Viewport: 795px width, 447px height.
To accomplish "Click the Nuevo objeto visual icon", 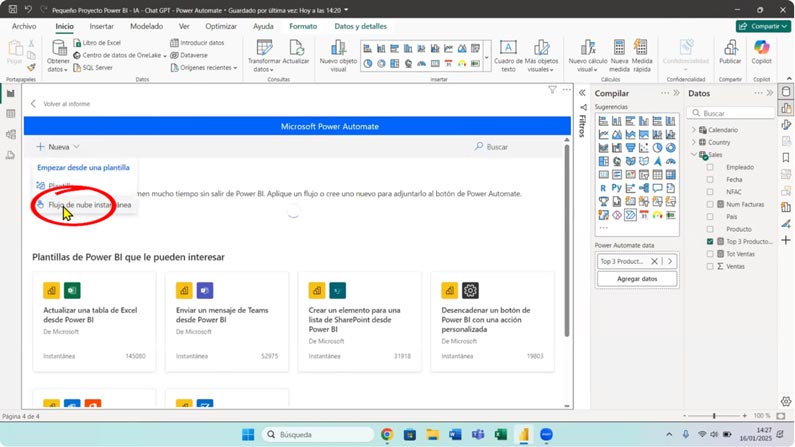I will pos(338,49).
